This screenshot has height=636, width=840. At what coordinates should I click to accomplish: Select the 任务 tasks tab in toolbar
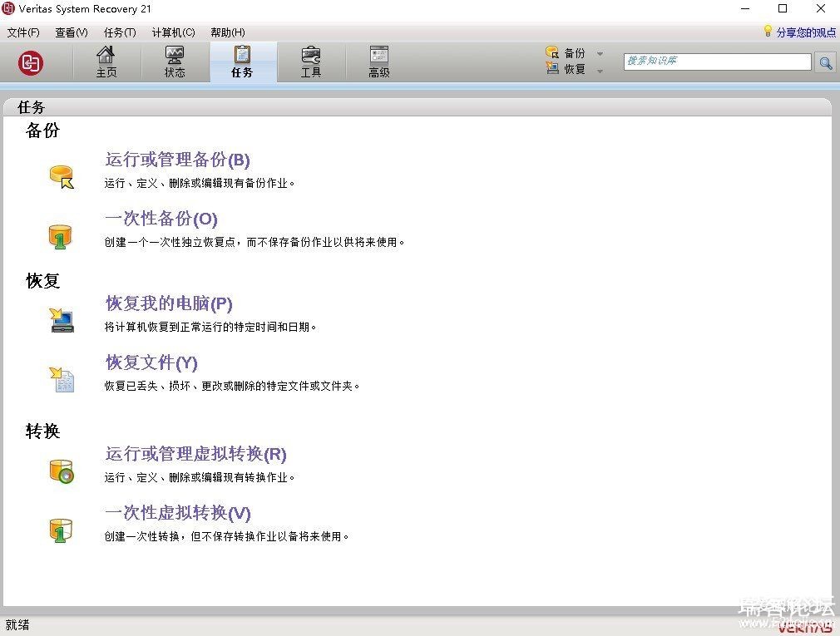coord(243,62)
